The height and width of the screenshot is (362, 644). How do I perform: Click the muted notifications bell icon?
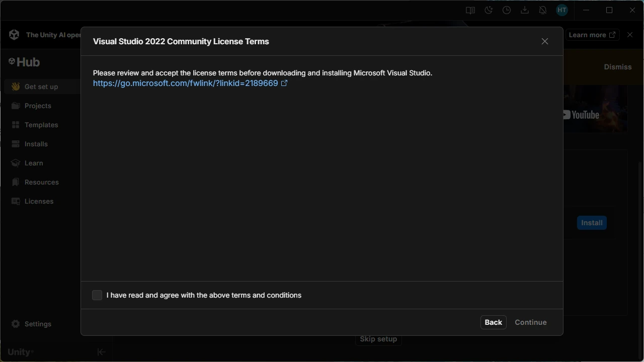[543, 10]
